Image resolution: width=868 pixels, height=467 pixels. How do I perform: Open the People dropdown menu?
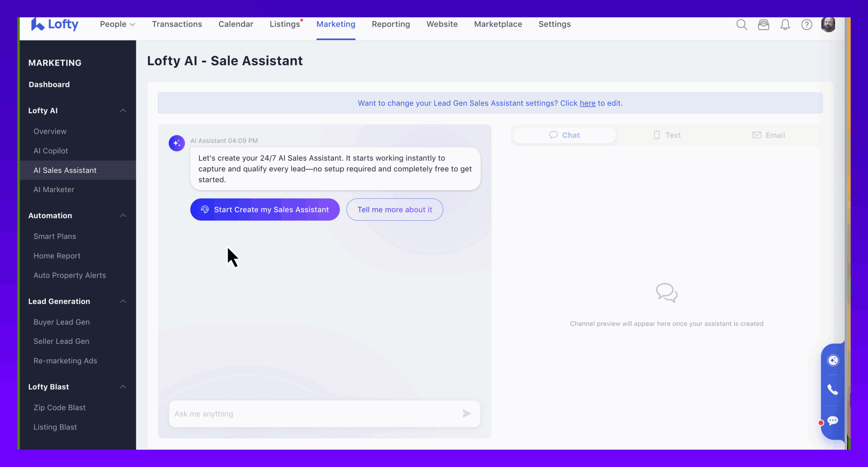(x=117, y=24)
